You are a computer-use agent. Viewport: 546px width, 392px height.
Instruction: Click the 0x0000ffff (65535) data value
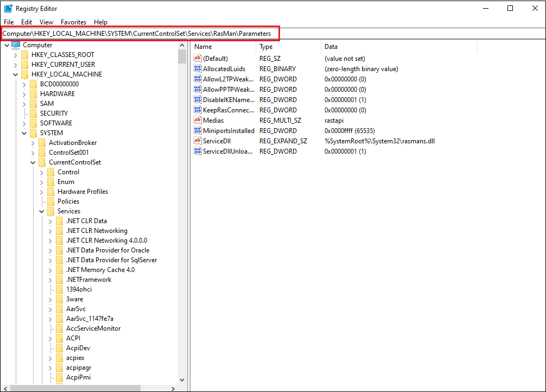pyautogui.click(x=350, y=131)
